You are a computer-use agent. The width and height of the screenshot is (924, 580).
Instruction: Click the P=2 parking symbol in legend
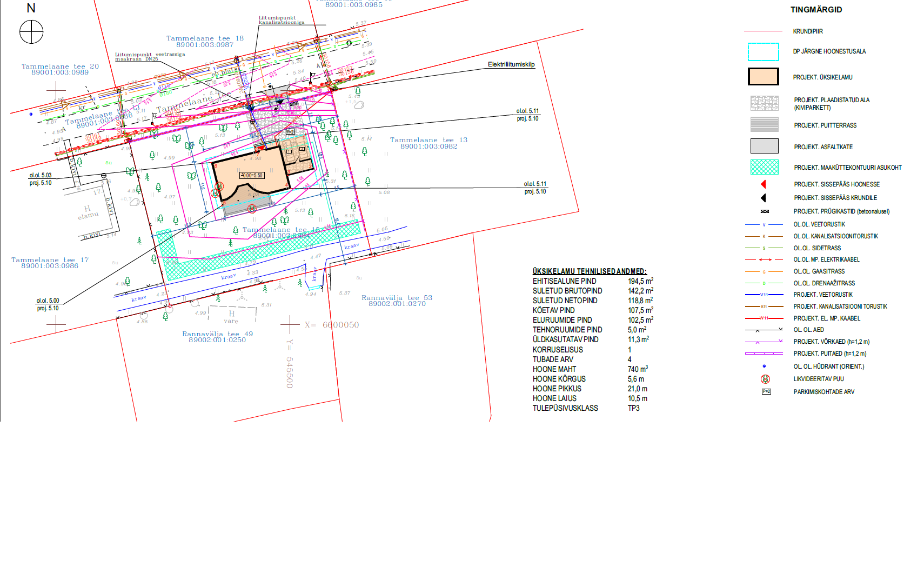pos(766,391)
